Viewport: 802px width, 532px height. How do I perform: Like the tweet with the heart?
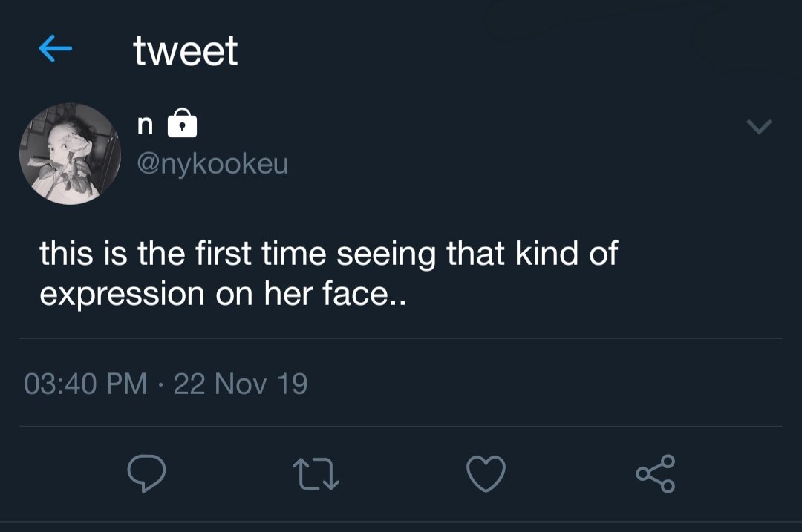[x=486, y=473]
